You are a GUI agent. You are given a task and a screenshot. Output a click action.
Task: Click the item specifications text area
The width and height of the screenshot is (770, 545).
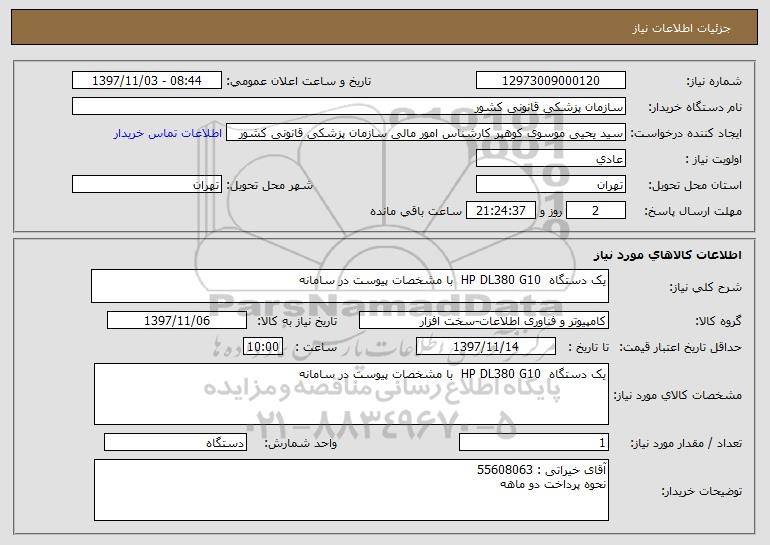(x=351, y=394)
